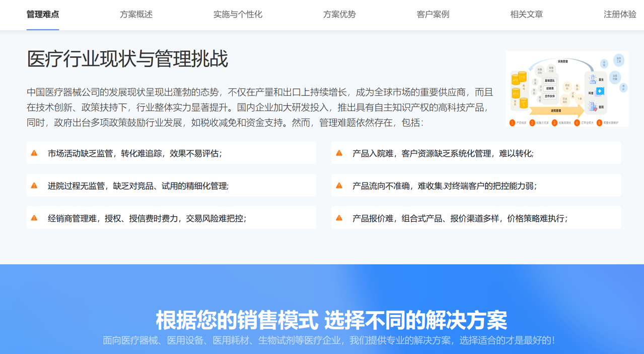Click the orange numbered badge 1 产品线多
Viewport: 644px width, 354px height.
click(512, 123)
